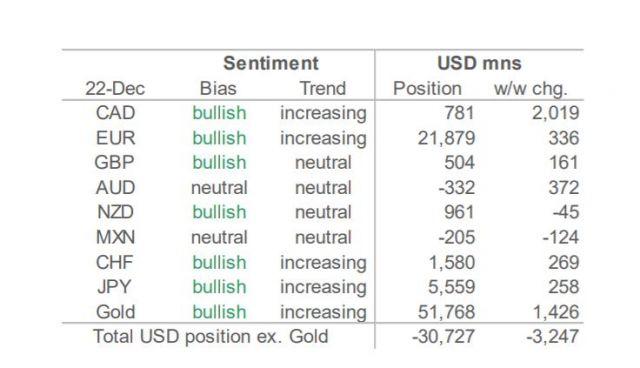The height and width of the screenshot is (368, 640).
Task: Click the USD mns header
Action: pyautogui.click(x=479, y=63)
